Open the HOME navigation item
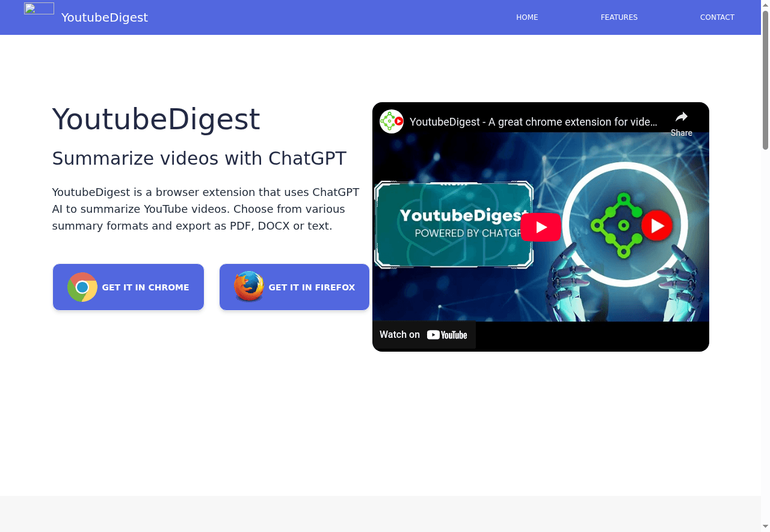Viewport: 770px width, 532px height. click(x=527, y=17)
